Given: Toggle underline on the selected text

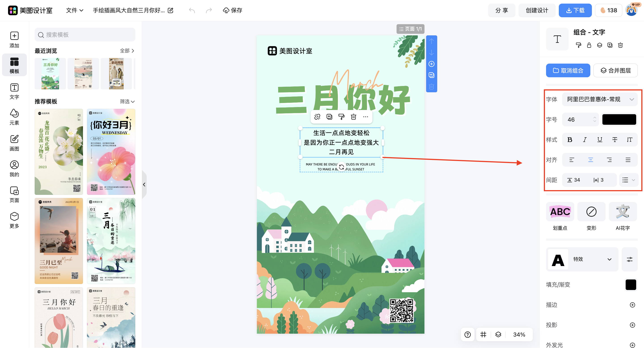Looking at the screenshot, I should coord(600,140).
